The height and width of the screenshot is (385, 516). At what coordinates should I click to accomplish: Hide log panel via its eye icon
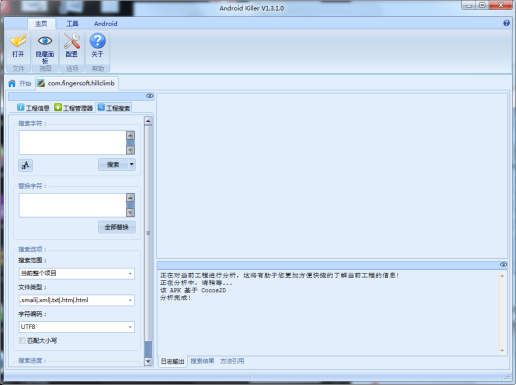(503, 264)
